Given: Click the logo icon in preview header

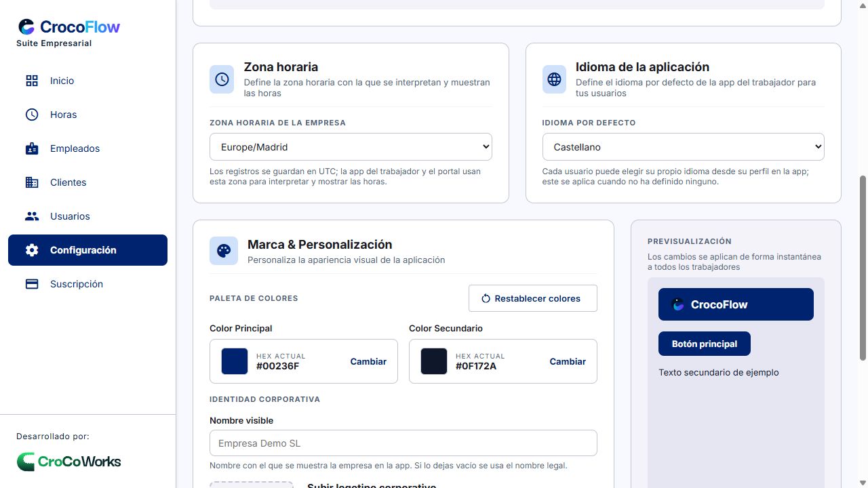Looking at the screenshot, I should pos(678,304).
